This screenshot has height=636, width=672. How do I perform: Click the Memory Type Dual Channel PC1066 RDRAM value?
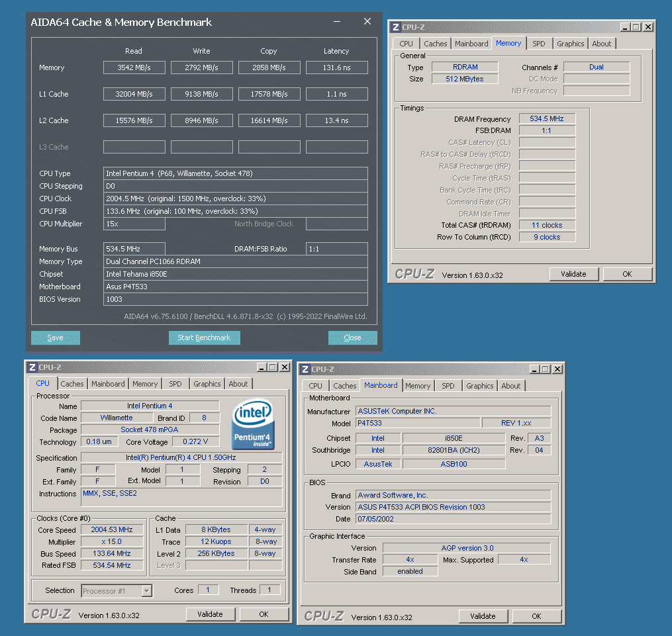click(235, 261)
